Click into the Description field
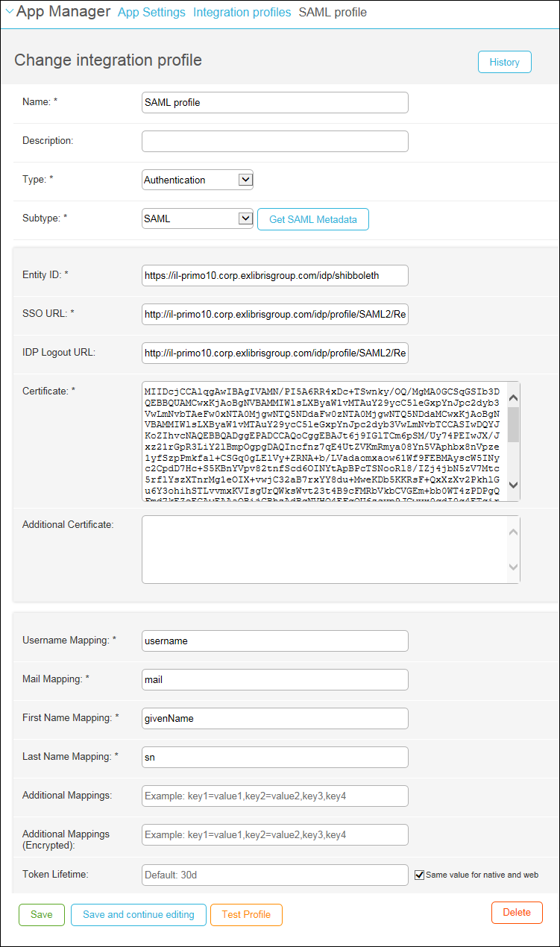The height and width of the screenshot is (947, 560). (275, 141)
